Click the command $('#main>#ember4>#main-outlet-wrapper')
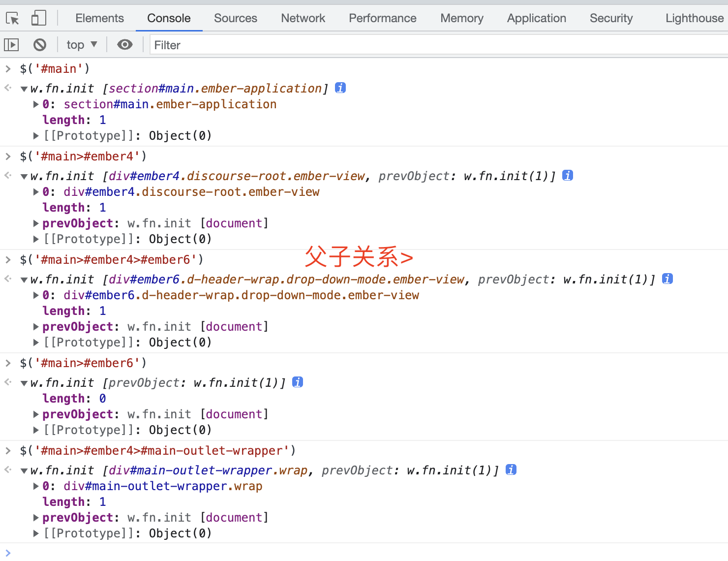The height and width of the screenshot is (561, 728). pos(158,450)
